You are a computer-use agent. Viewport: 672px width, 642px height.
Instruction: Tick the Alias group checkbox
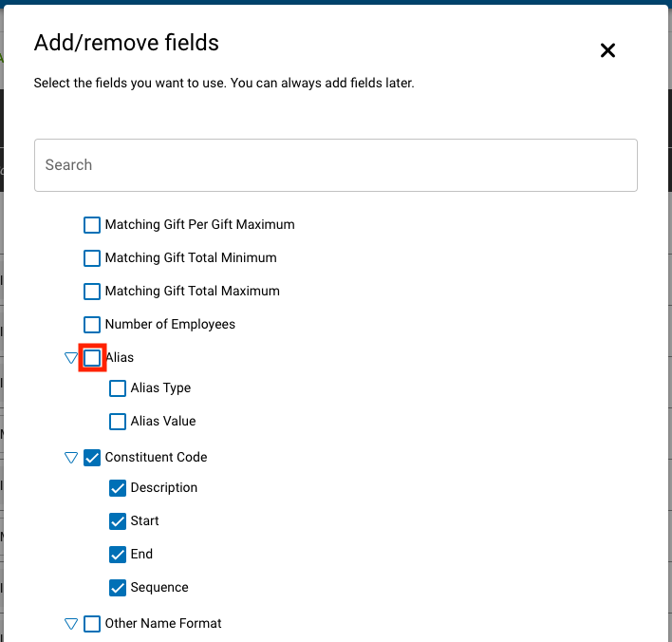click(92, 358)
